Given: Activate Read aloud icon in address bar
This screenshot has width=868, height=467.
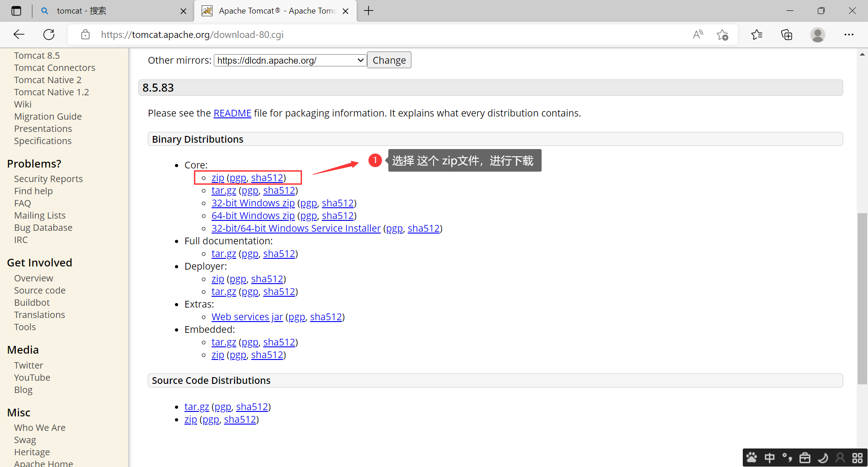Looking at the screenshot, I should (698, 34).
